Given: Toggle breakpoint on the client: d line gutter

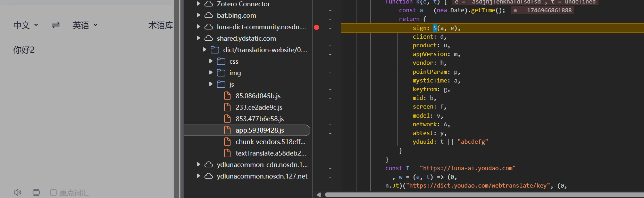Looking at the screenshot, I should [x=330, y=37].
